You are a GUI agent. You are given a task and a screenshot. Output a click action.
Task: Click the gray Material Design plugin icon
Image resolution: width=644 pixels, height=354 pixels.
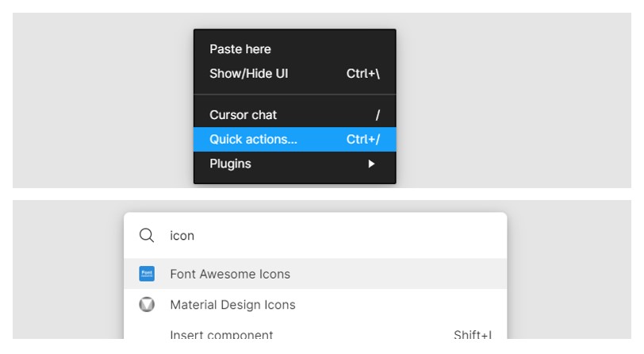(147, 305)
